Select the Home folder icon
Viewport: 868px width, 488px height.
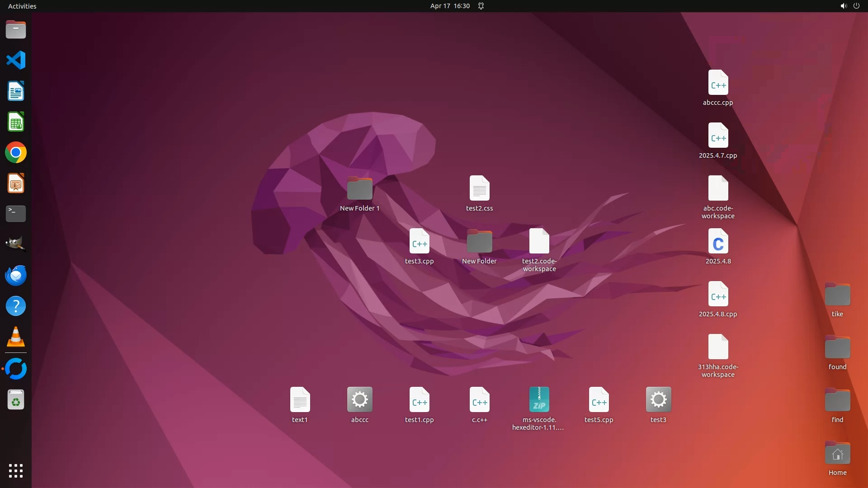[837, 454]
